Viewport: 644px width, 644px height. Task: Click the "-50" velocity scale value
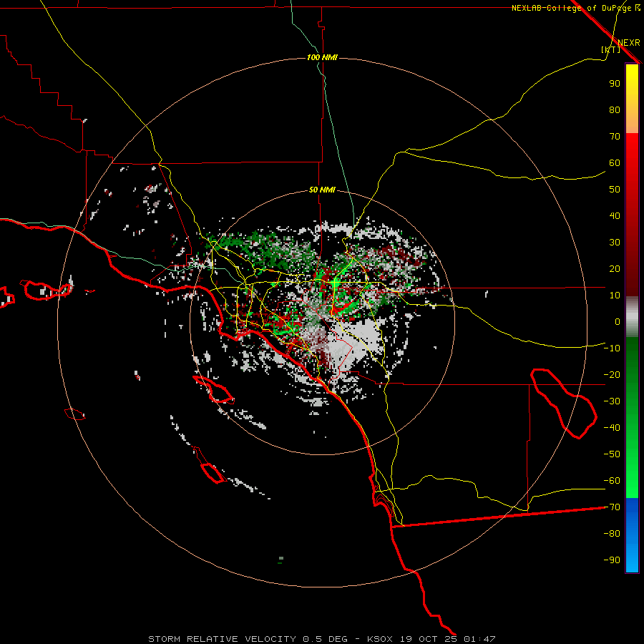tap(612, 454)
